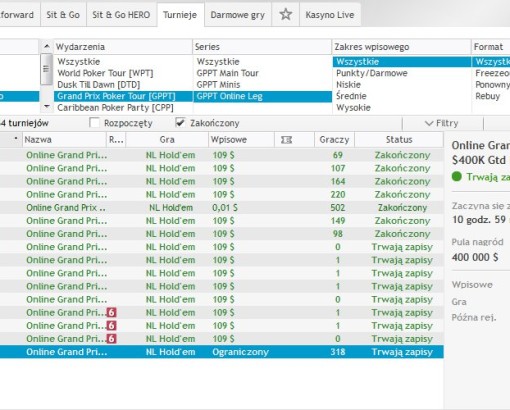Select Wszystkie in Series list
The image size is (510, 410).
pos(262,62)
